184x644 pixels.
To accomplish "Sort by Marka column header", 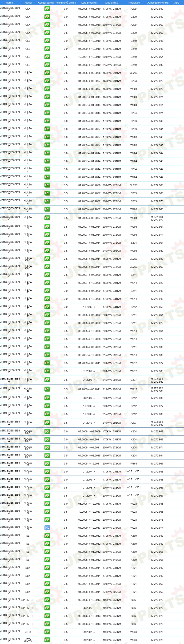I will pyautogui.click(x=9, y=3).
